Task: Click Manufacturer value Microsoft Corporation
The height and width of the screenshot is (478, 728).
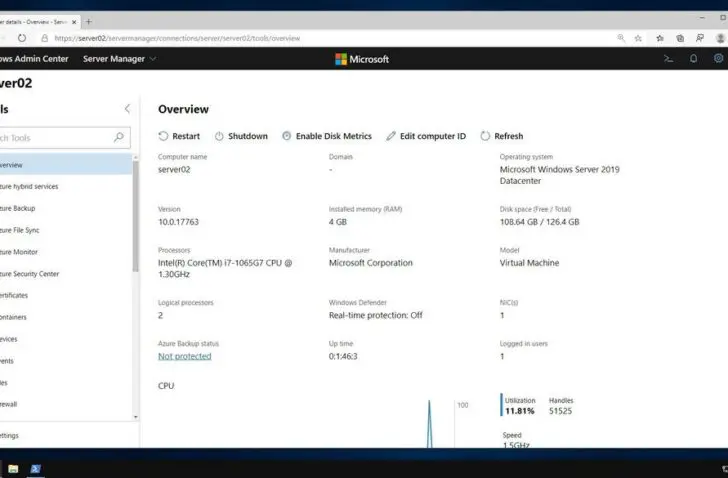Action: coord(370,263)
